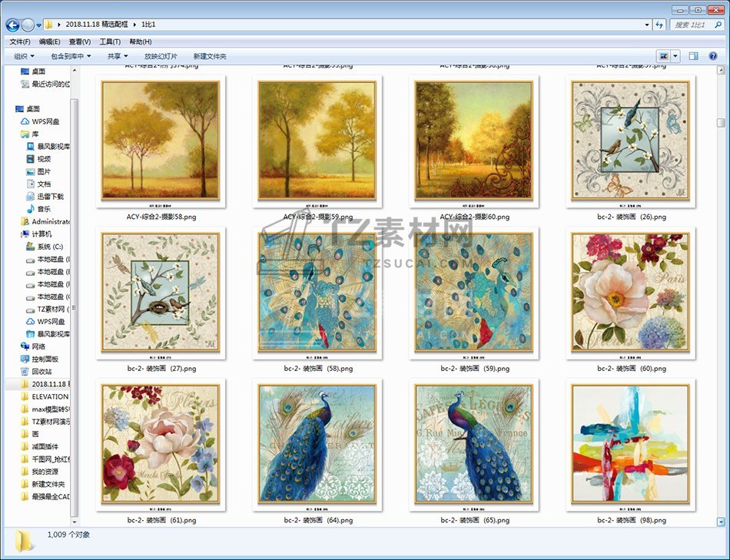Expand the arrow after 2018.11.18 精选配框 breadcrumb
Image resolution: width=730 pixels, height=560 pixels.
tap(135, 25)
